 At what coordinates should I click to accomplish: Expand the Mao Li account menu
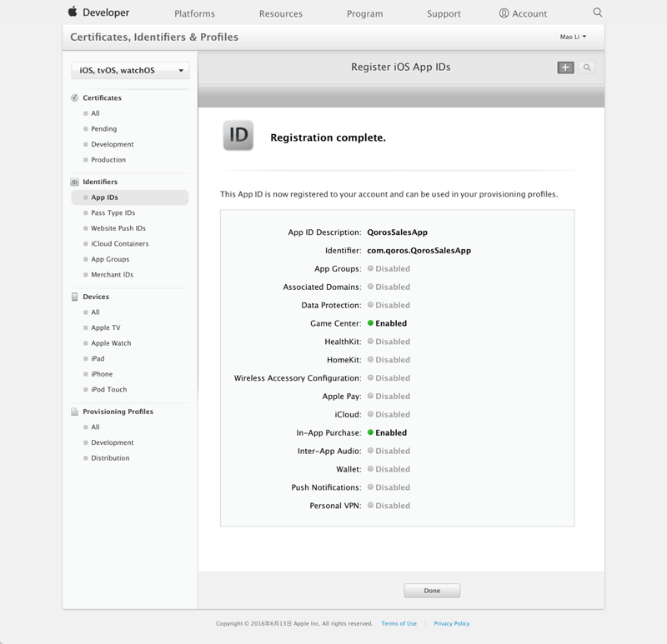tap(573, 37)
